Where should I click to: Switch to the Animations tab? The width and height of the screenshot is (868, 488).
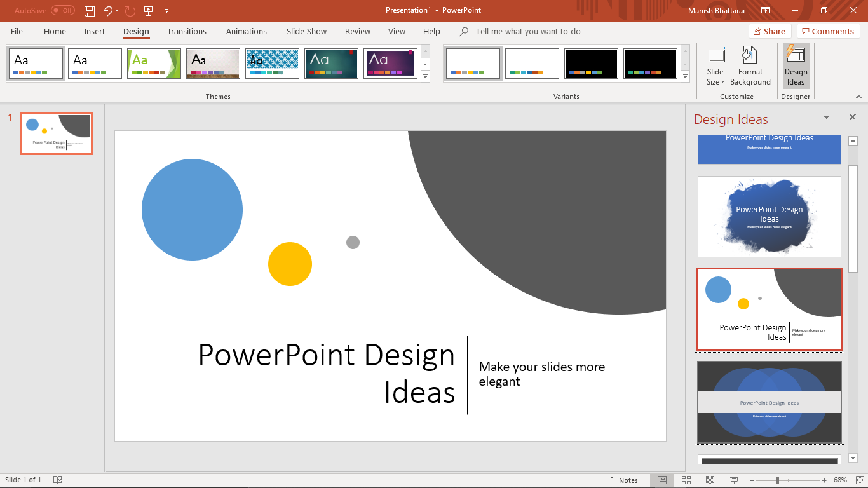point(246,31)
